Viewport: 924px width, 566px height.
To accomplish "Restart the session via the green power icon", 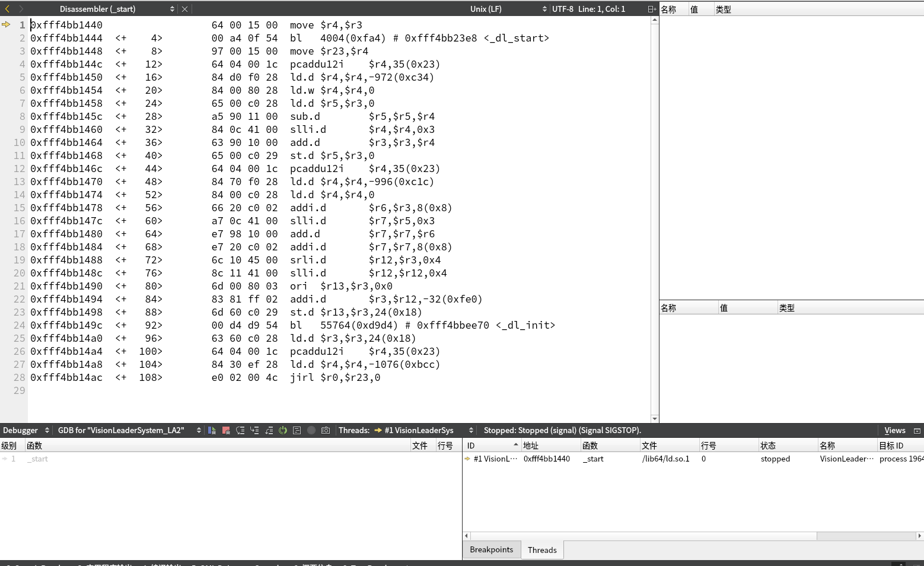I will pyautogui.click(x=283, y=430).
